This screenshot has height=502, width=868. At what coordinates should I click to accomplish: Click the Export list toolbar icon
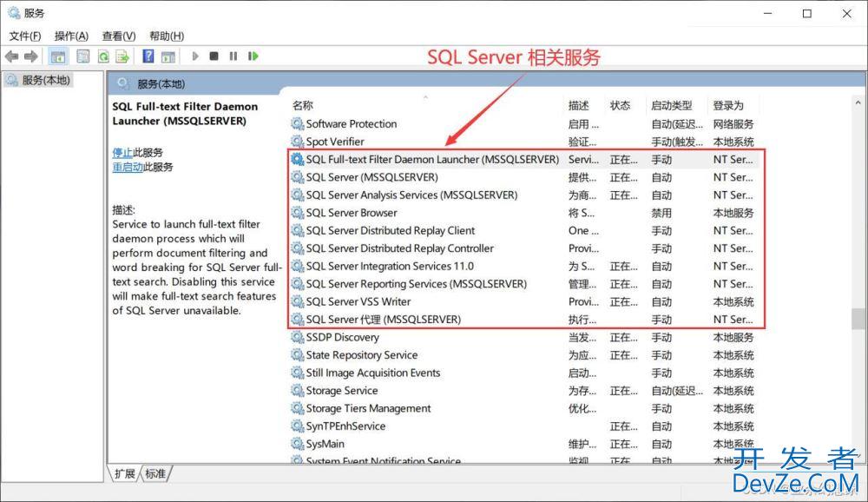point(122,56)
